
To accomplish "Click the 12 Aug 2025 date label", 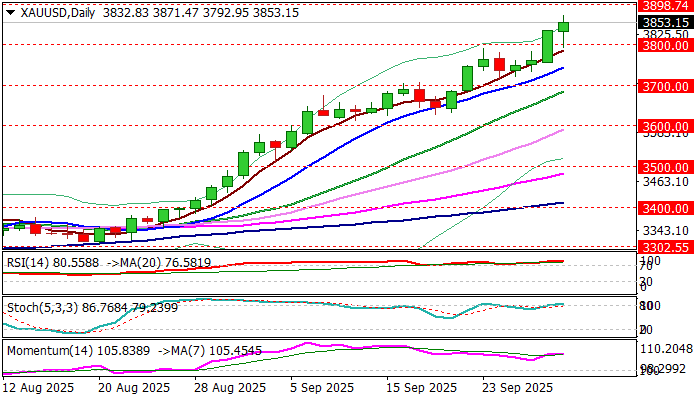I will (38, 388).
